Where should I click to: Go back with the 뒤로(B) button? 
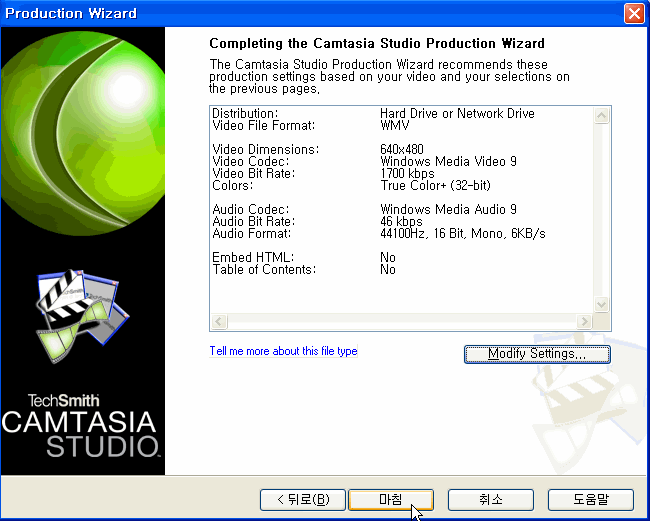(303, 500)
